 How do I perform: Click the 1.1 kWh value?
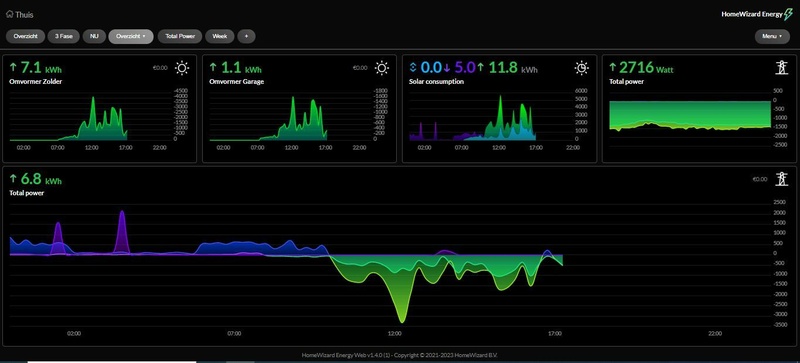coord(241,67)
